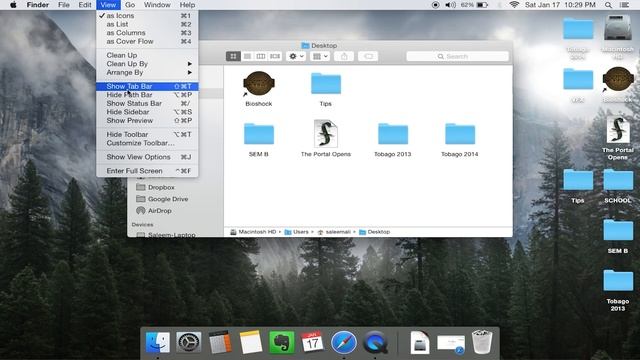Select Tobago 2014 folder in Finder window
This screenshot has width=640, height=360.
click(460, 139)
